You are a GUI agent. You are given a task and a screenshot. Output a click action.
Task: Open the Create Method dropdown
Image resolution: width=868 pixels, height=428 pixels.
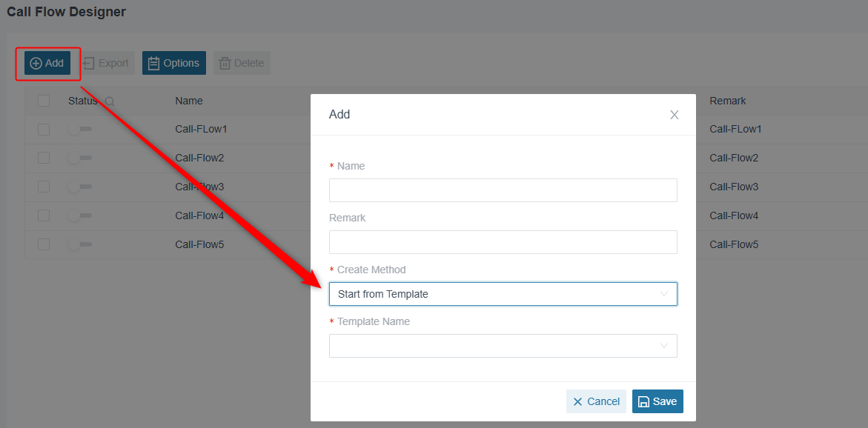(503, 294)
